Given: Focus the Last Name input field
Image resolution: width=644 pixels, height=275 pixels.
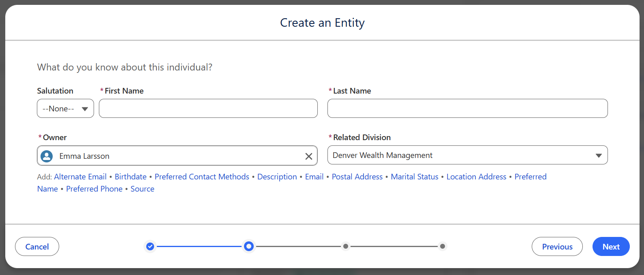Looking at the screenshot, I should click(467, 109).
